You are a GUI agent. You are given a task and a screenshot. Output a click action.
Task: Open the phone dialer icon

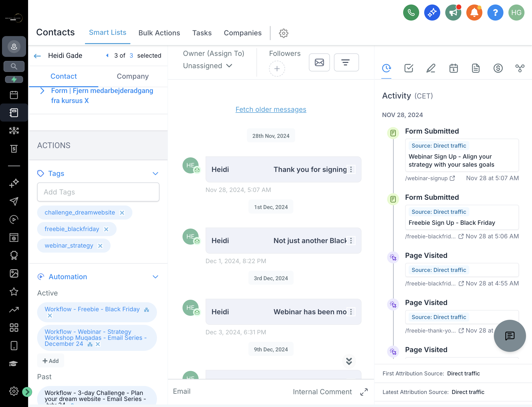pyautogui.click(x=411, y=13)
